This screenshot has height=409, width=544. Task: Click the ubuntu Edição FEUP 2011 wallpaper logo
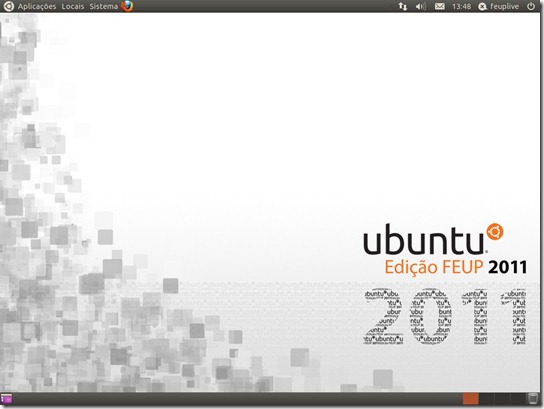coord(445,249)
